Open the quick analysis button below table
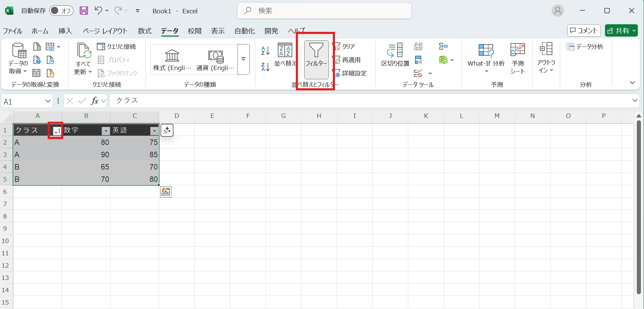Screen dimensions: 644x309 click(166, 192)
